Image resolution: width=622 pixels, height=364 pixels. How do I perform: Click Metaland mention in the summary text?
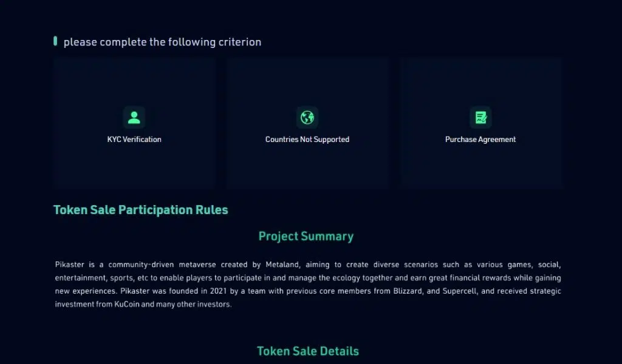pos(281,265)
